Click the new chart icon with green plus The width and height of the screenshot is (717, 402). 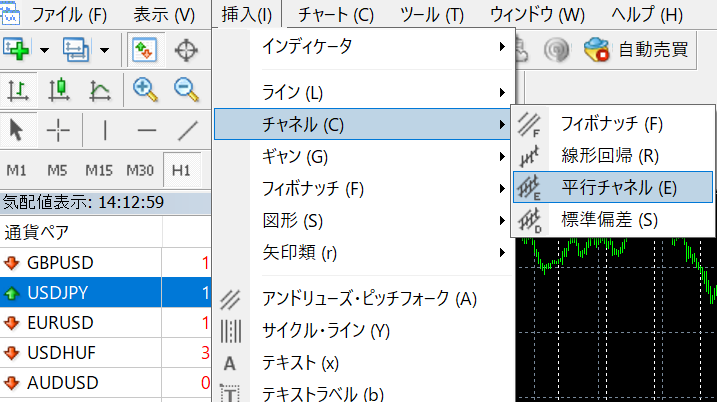(16, 49)
